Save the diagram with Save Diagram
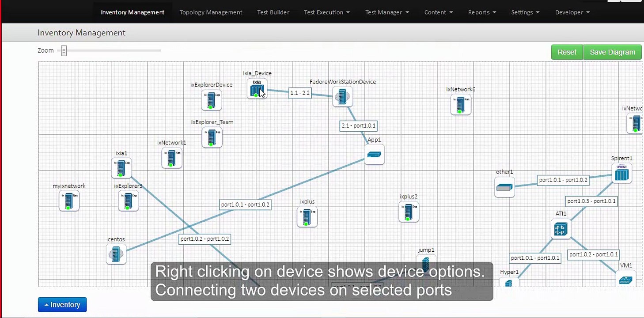Viewport: 644px width, 318px height. click(612, 52)
